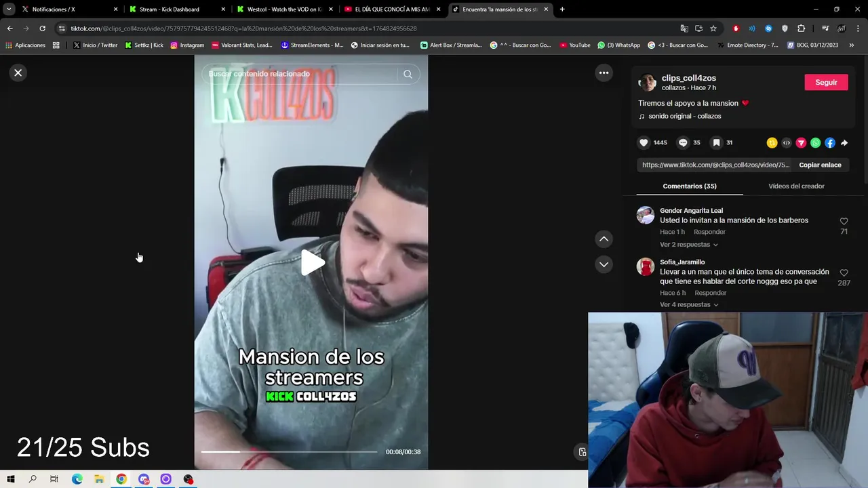Open the Extensions puzzle menu
868x488 pixels.
[x=802, y=28]
